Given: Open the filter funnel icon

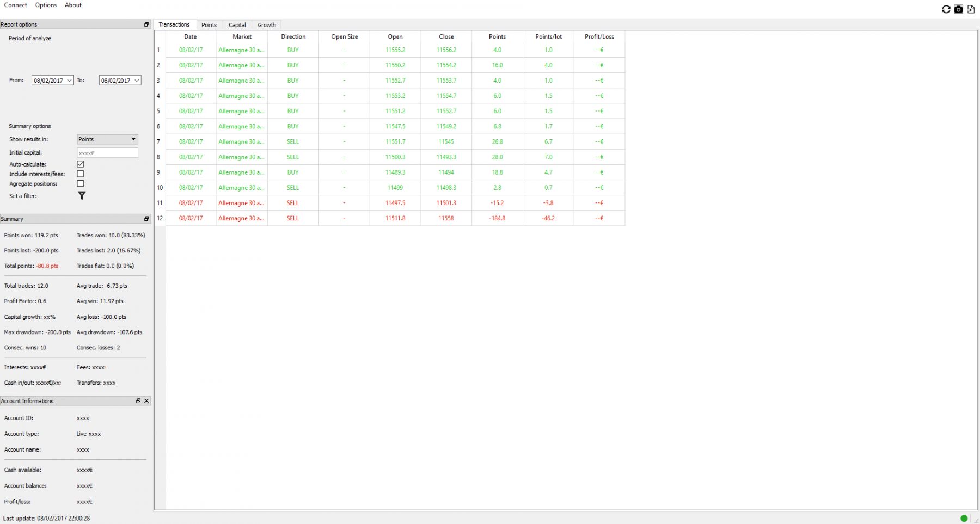Looking at the screenshot, I should (82, 195).
